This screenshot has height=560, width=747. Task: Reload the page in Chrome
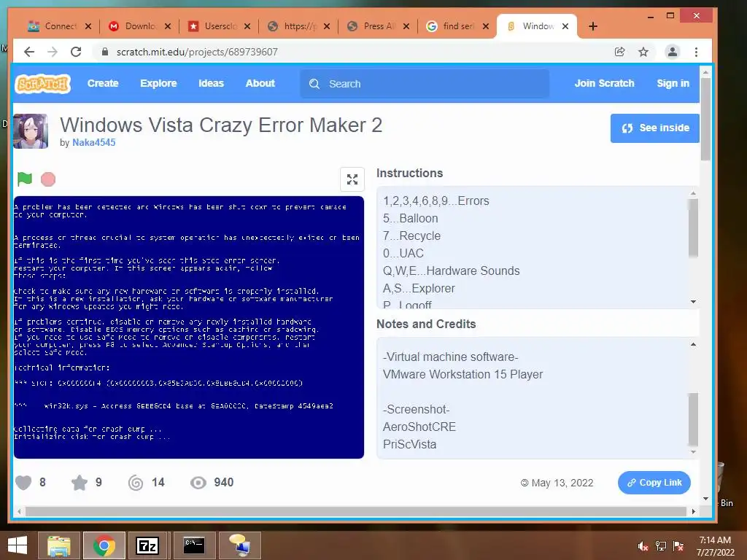tap(76, 52)
